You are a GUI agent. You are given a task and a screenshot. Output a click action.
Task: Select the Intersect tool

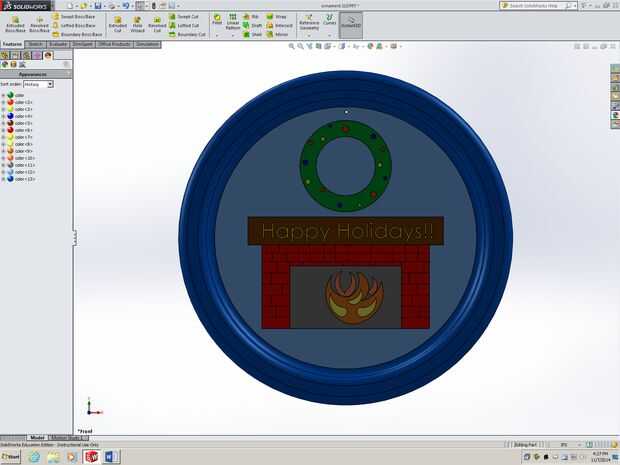click(279, 25)
